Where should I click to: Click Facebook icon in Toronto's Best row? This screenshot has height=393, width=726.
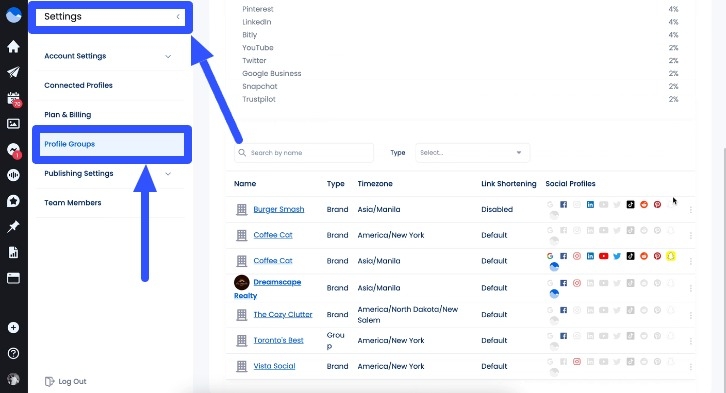(x=563, y=336)
